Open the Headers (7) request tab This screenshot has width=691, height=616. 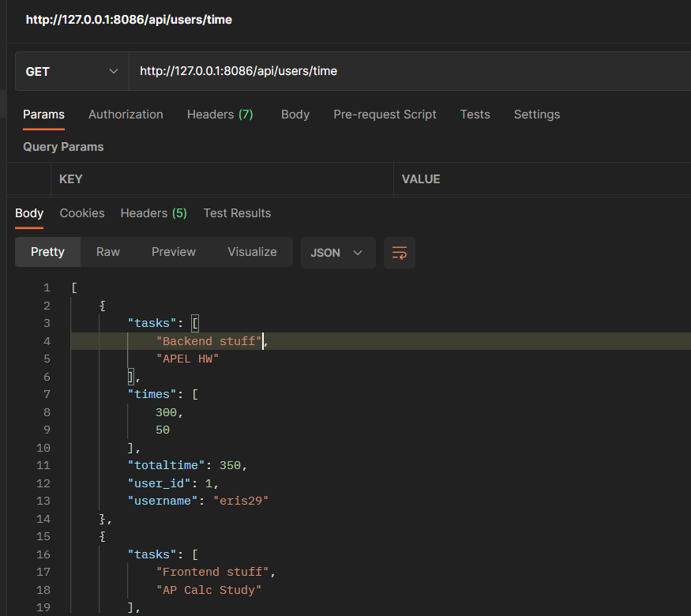(x=220, y=114)
